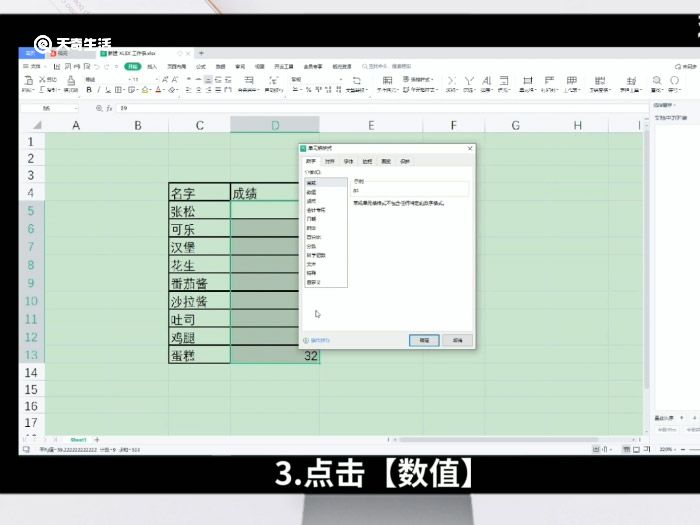
Task: Select 自定义 in the category list
Action: pyautogui.click(x=325, y=282)
